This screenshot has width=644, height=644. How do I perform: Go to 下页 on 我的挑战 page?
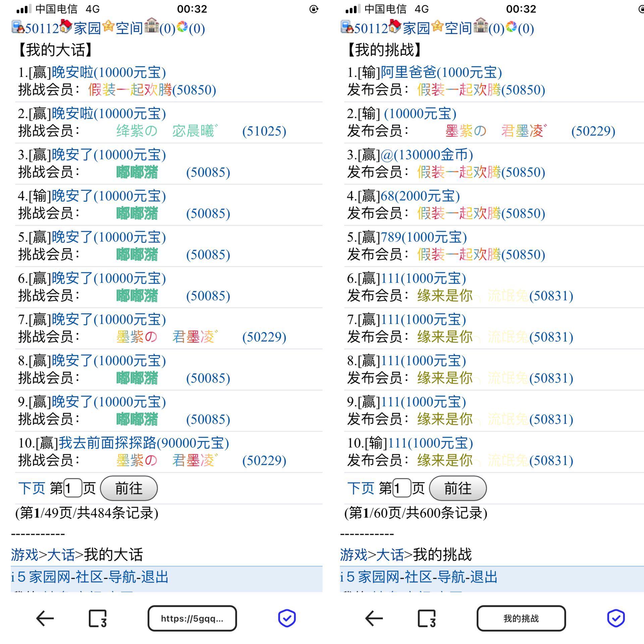pos(361,488)
